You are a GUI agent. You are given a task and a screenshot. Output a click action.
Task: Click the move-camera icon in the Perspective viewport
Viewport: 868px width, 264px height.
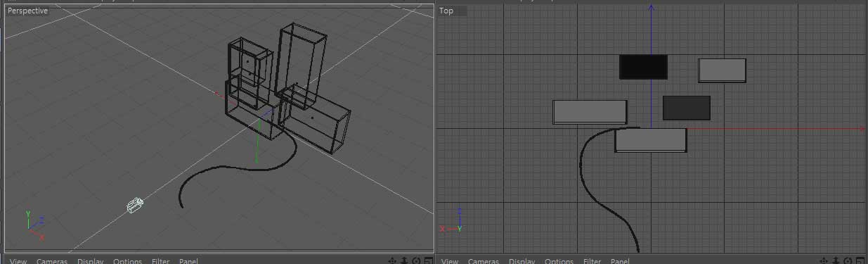point(392,261)
